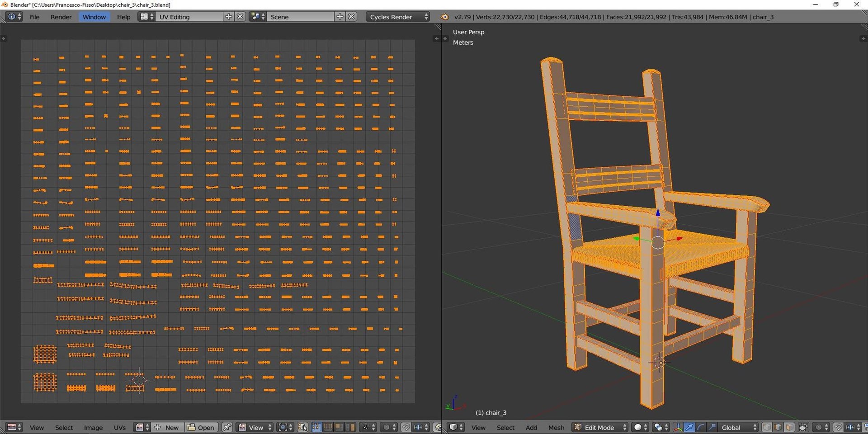
Task: Select UV edge selection mode
Action: point(328,427)
